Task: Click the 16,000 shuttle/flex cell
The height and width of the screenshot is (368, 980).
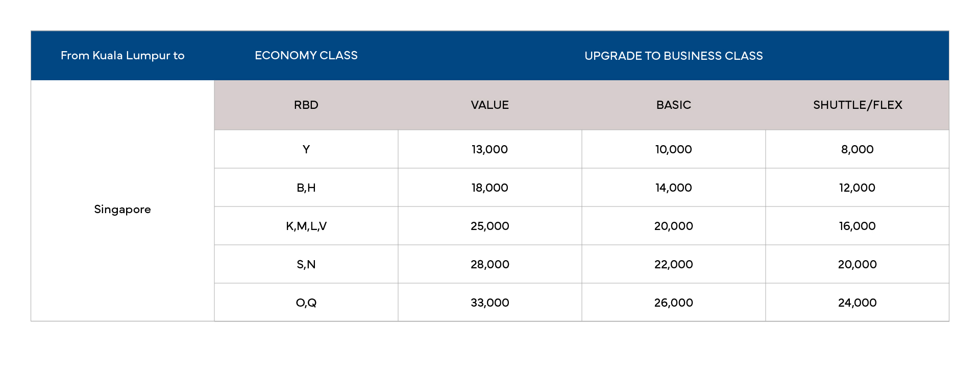Action: coord(857,226)
